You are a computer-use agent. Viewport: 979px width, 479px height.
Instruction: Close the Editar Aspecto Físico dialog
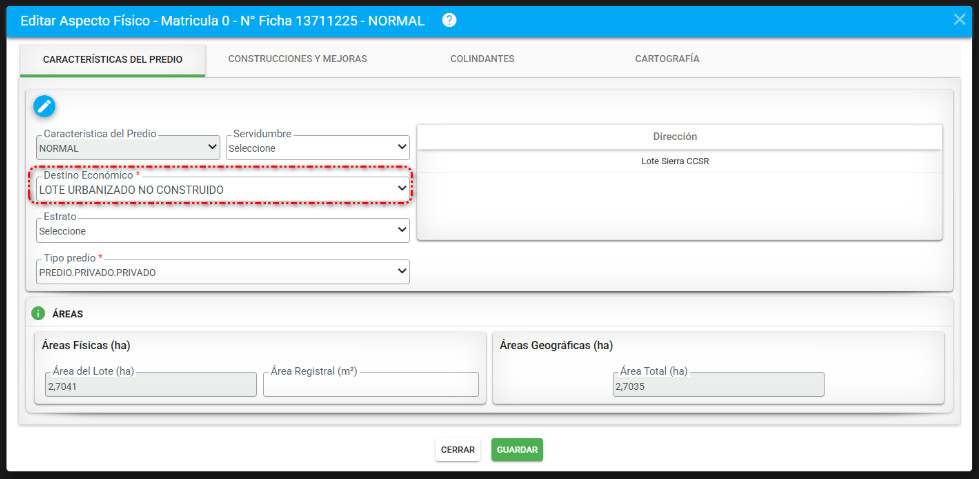[959, 20]
